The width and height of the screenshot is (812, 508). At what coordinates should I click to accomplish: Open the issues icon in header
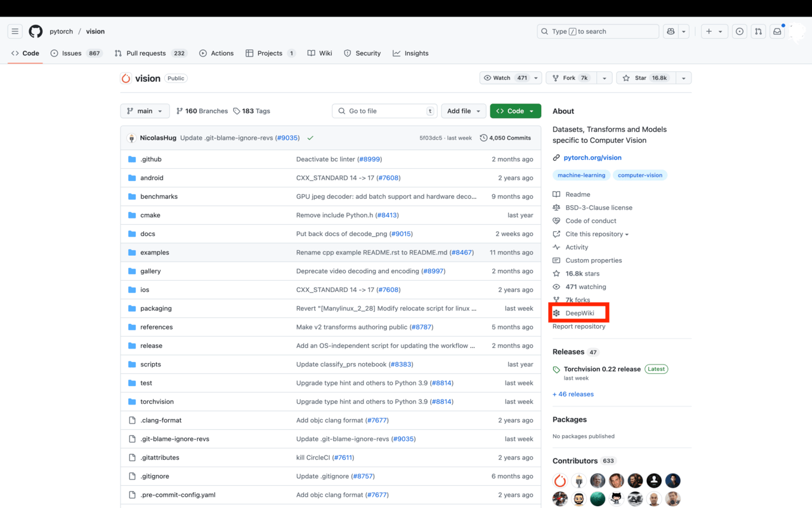coord(740,31)
